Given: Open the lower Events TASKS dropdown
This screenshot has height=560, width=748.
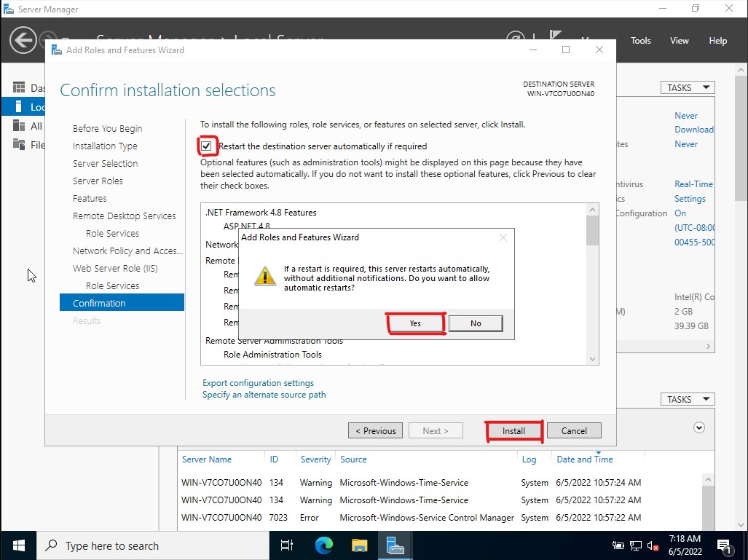Looking at the screenshot, I should [x=688, y=399].
